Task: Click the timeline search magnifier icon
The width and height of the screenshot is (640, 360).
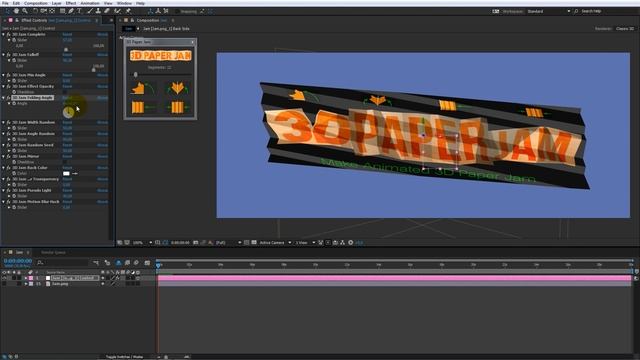Action: pos(40,263)
